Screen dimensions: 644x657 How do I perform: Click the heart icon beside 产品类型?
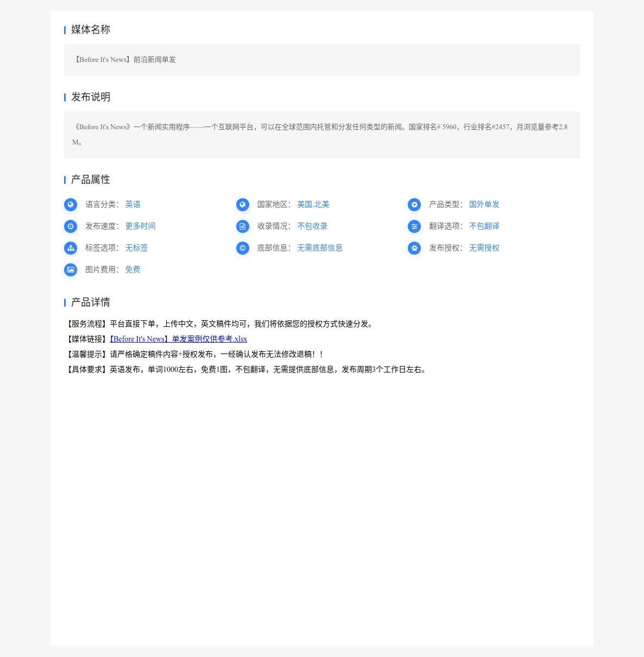414,205
